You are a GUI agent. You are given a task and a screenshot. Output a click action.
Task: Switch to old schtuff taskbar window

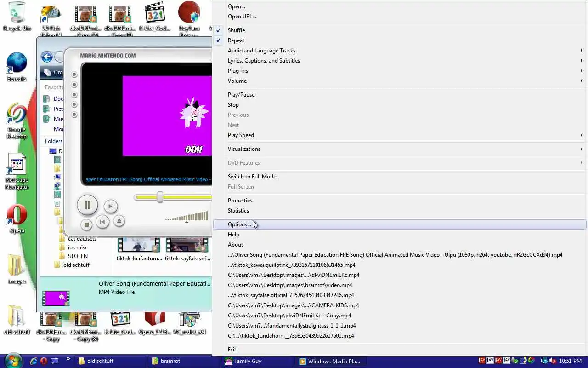point(110,361)
